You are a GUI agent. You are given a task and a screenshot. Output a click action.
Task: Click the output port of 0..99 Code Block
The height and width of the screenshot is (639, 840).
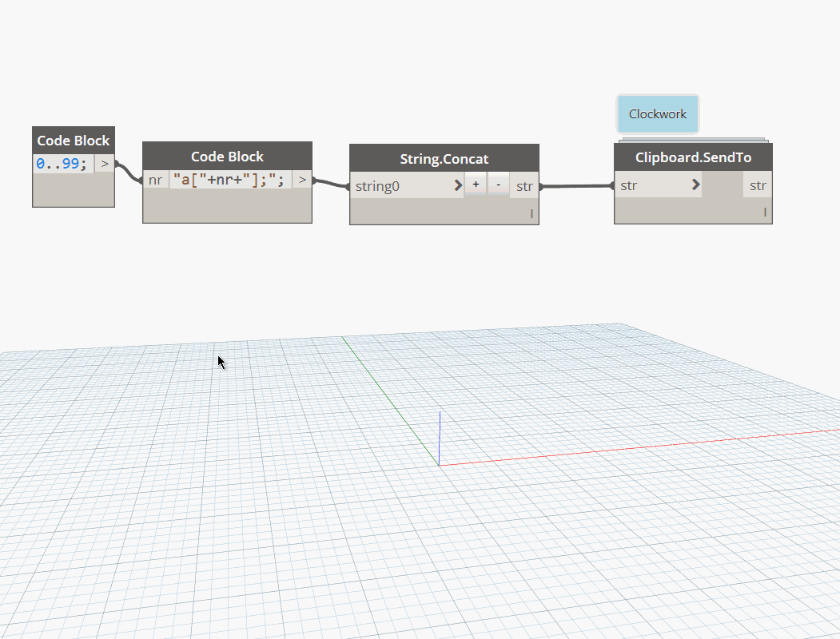(x=105, y=164)
